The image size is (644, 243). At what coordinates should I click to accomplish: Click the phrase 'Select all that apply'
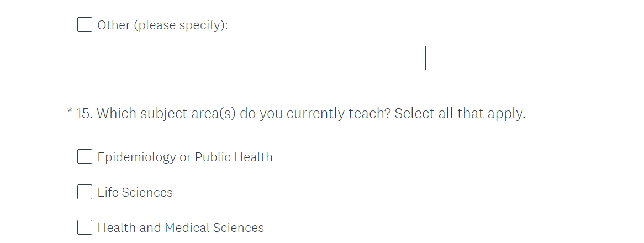pyautogui.click(x=460, y=114)
